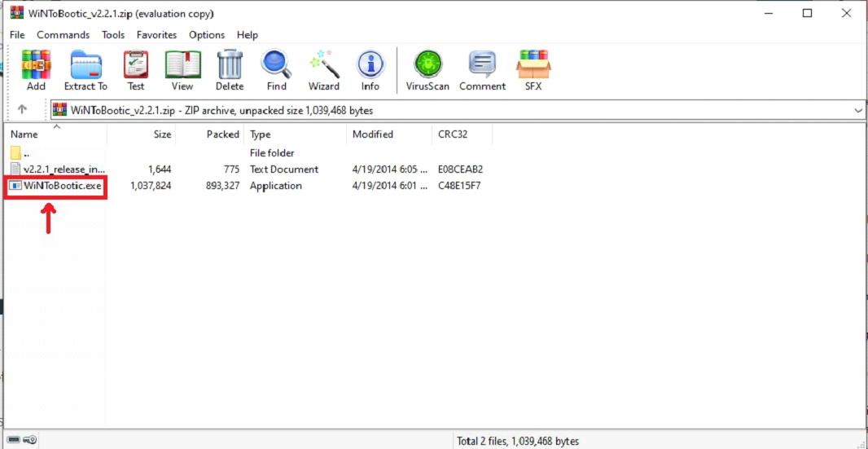Open the Favorites menu
The image size is (868, 449).
click(x=156, y=35)
